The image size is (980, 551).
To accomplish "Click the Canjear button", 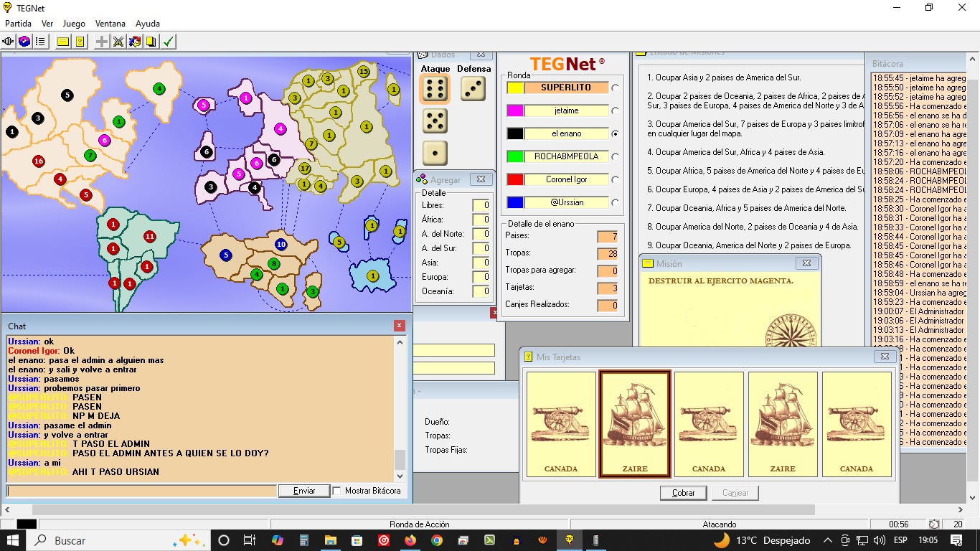I will click(x=735, y=493).
